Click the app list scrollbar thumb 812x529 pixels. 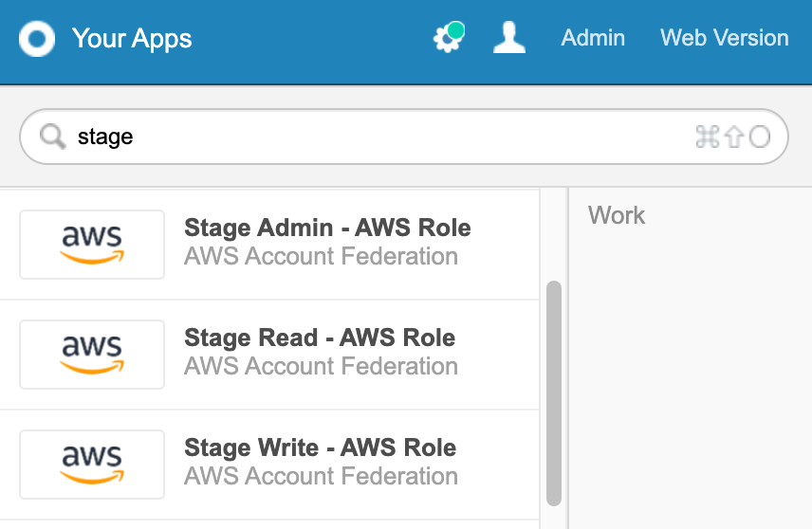point(554,392)
